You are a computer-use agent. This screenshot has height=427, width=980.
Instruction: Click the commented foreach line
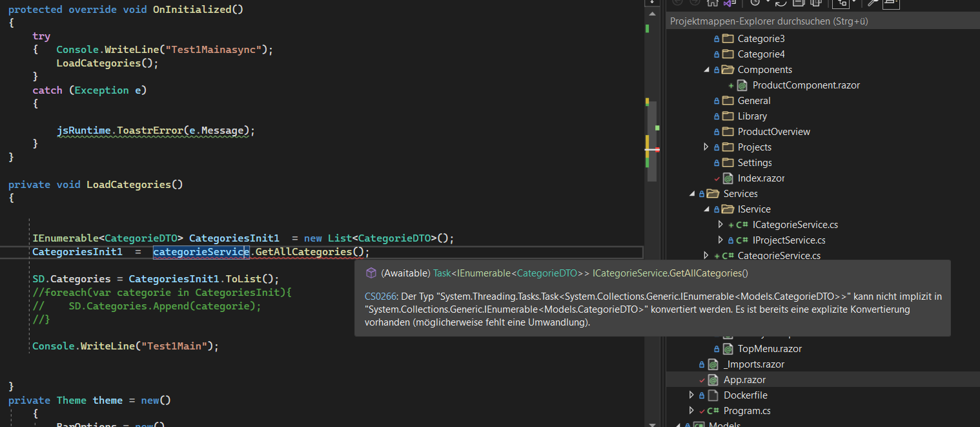coord(162,293)
